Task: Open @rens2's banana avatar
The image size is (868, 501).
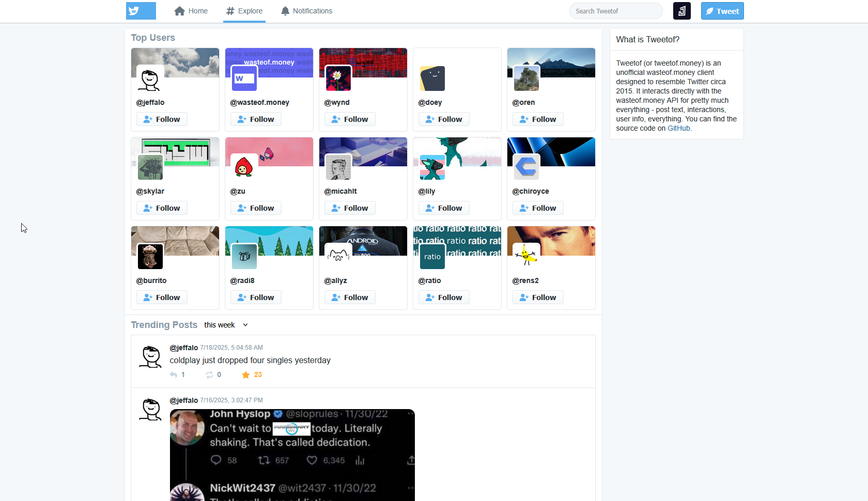Action: click(526, 257)
